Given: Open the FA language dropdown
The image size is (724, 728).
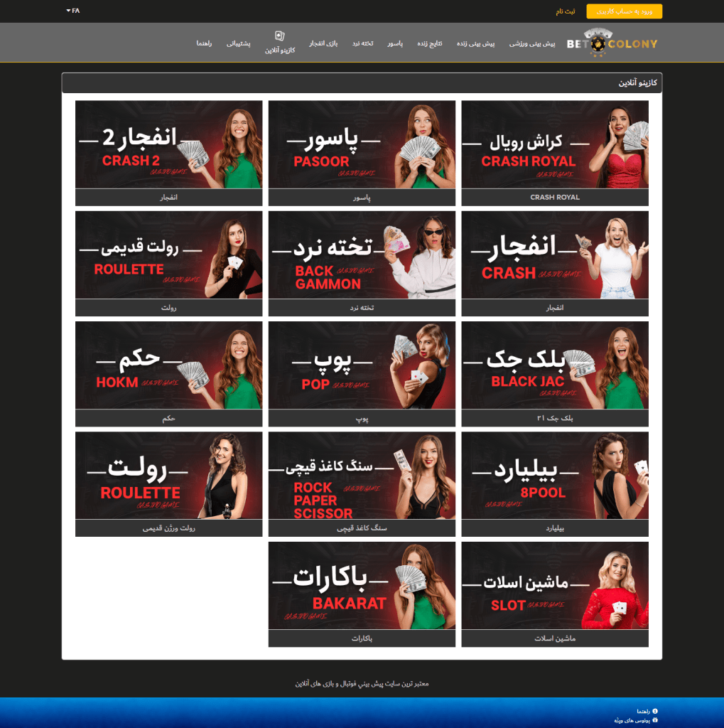Looking at the screenshot, I should [73, 11].
